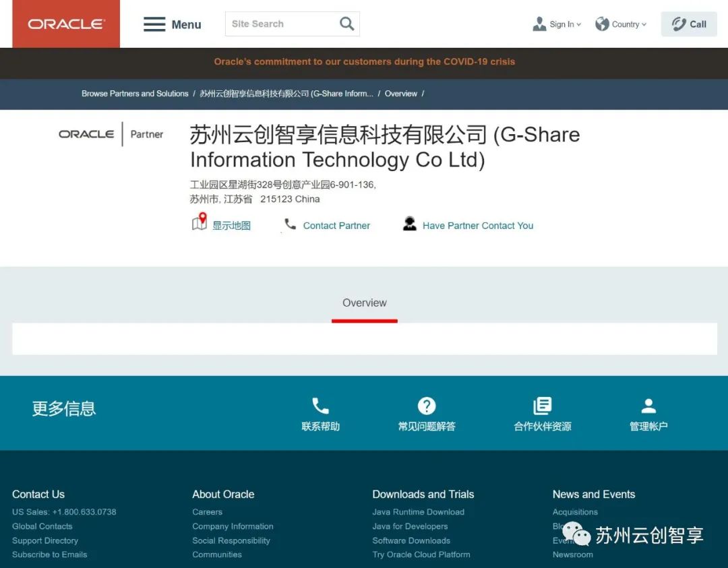Click the Call phone icon
The height and width of the screenshot is (568, 728).
[679, 24]
